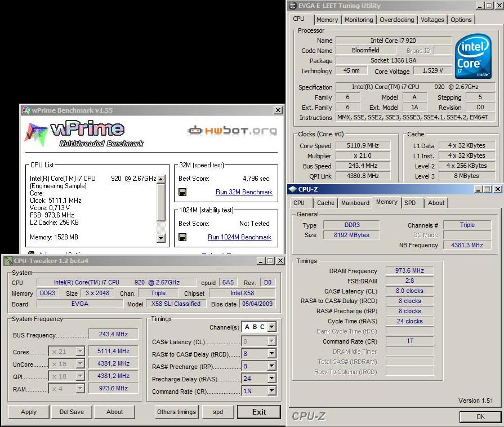The width and height of the screenshot is (504, 427).
Task: Click Core Voltage 1.529 V value
Action: (432, 70)
